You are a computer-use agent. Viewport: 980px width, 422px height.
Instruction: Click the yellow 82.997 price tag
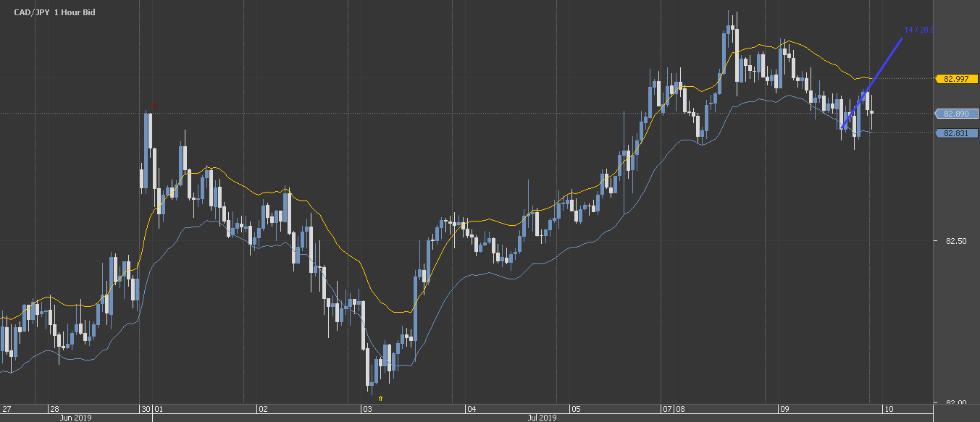pos(956,78)
